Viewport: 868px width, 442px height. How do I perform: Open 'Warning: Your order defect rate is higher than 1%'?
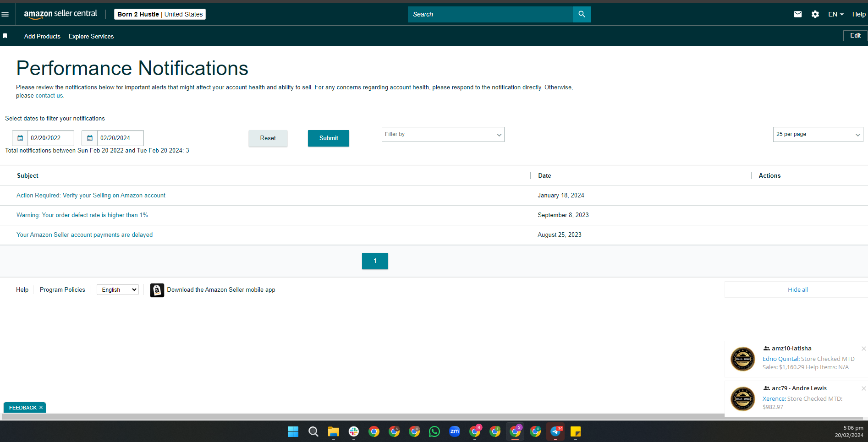(82, 215)
